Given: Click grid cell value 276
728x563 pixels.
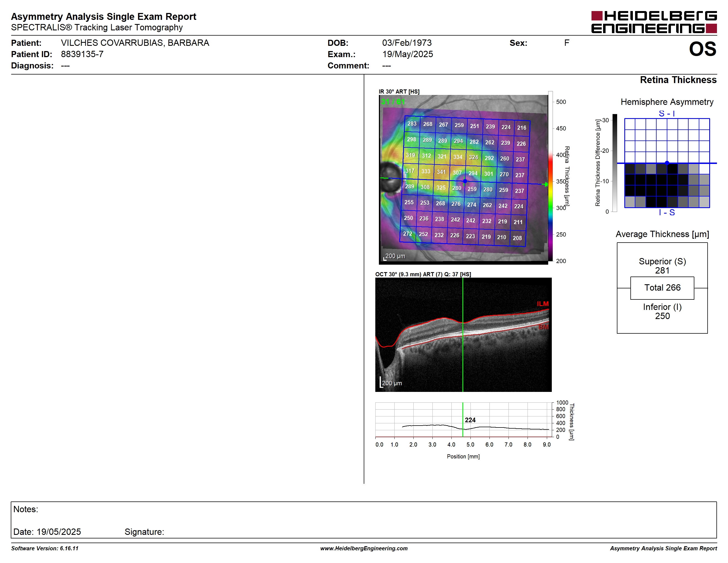Looking at the screenshot, I should 456,203.
